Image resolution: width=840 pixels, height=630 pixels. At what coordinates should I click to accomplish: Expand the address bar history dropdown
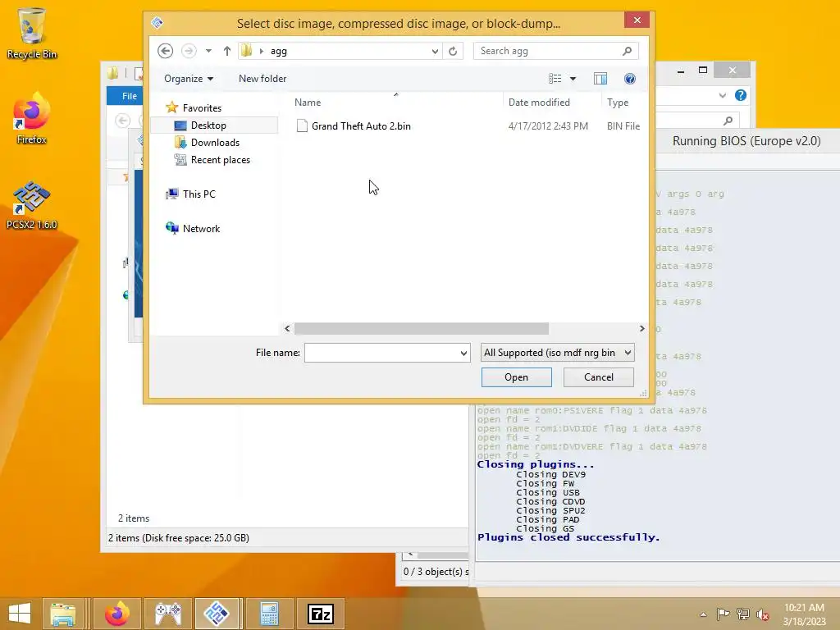[435, 52]
